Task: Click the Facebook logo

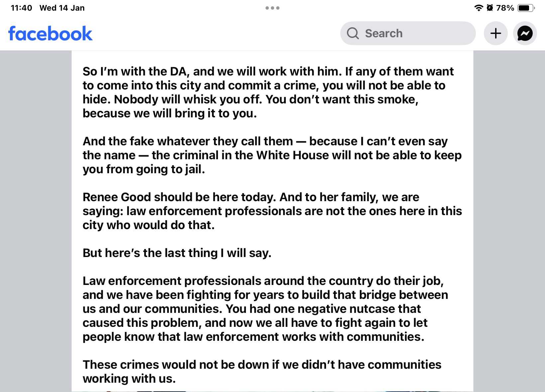Action: 50,34
